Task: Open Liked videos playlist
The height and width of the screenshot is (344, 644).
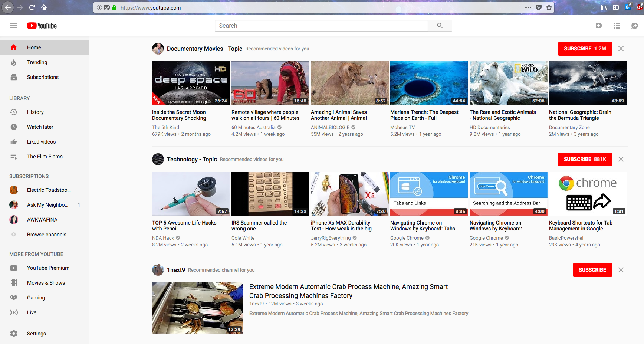Action: pyautogui.click(x=45, y=142)
